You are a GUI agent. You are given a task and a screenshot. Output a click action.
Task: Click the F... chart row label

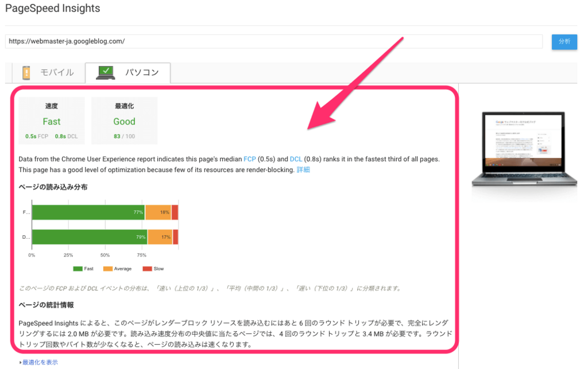(x=26, y=212)
